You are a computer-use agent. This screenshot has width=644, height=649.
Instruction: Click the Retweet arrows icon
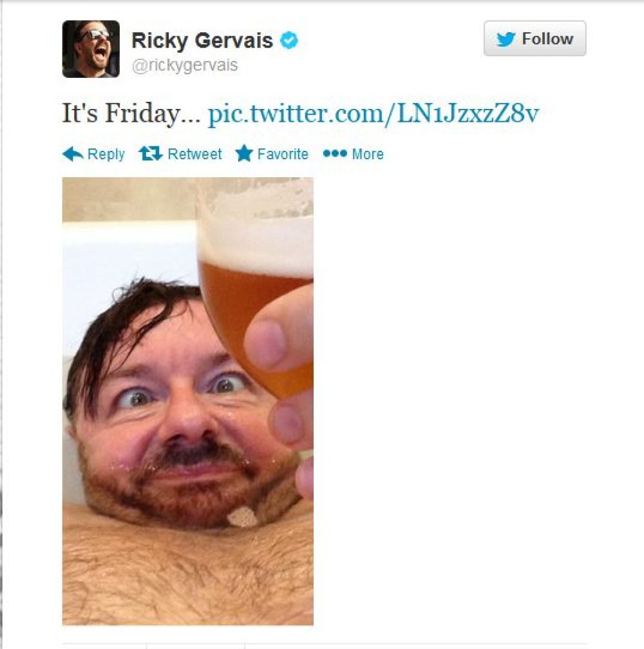150,153
